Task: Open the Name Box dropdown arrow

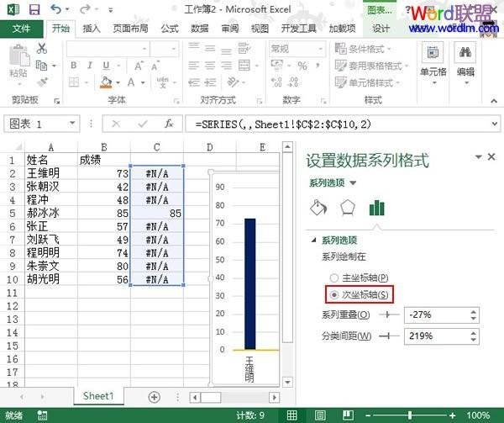Action: [73, 124]
